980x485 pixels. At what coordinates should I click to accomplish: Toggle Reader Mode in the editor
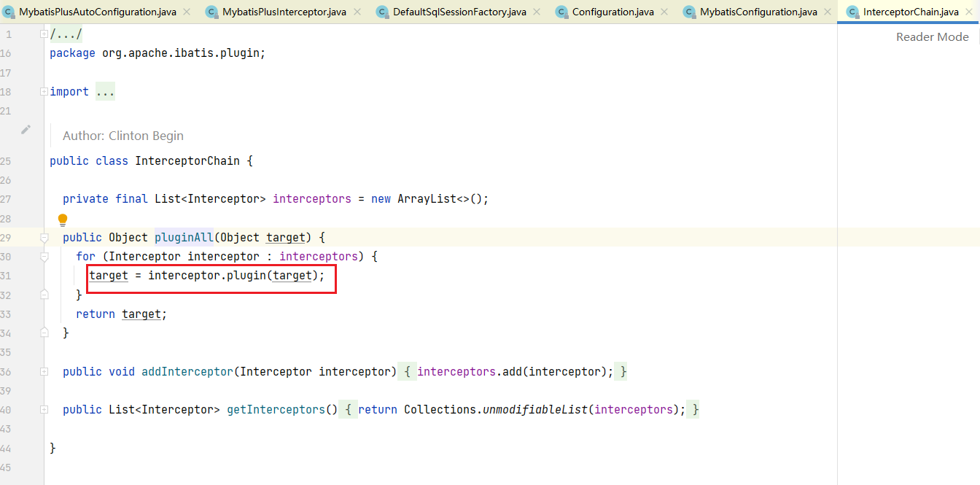point(932,36)
